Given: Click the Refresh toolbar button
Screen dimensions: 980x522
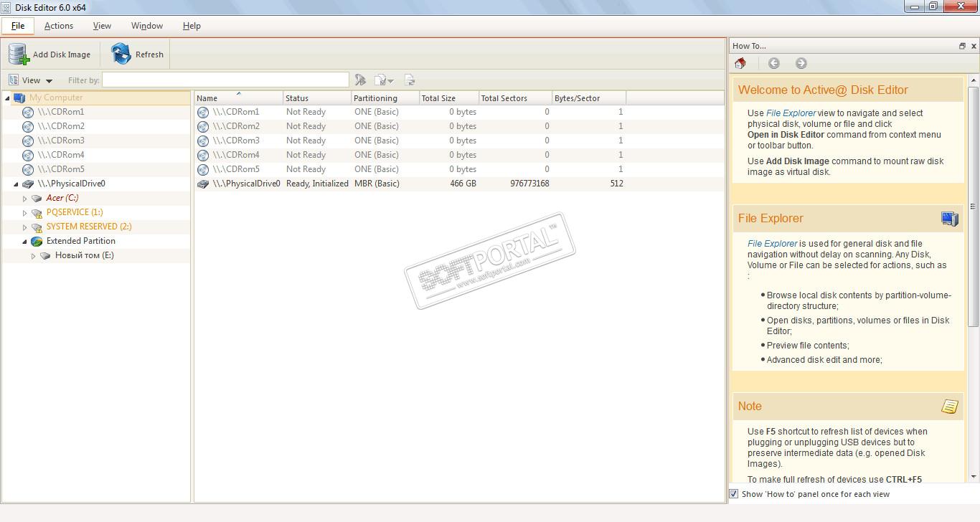Looking at the screenshot, I should (x=138, y=54).
